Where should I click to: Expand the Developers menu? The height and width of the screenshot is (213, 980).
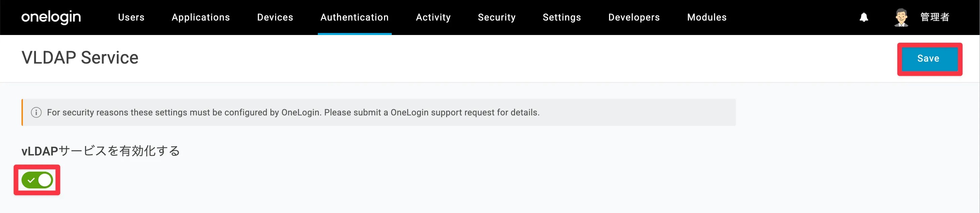(x=634, y=17)
